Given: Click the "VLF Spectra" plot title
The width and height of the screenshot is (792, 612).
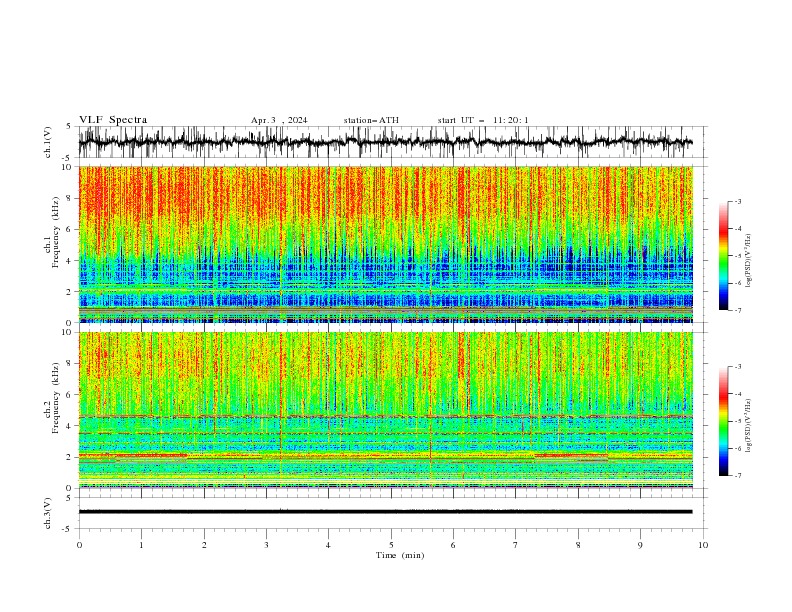Looking at the screenshot, I should [x=113, y=120].
